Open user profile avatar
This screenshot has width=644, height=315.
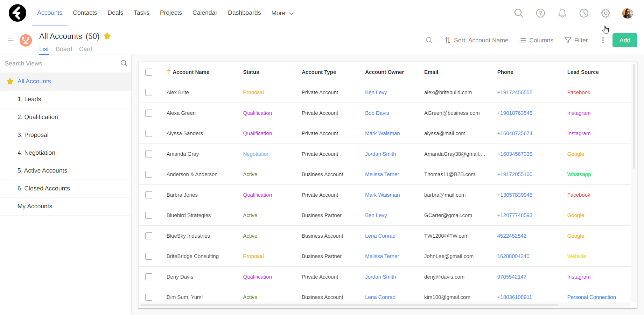click(627, 13)
